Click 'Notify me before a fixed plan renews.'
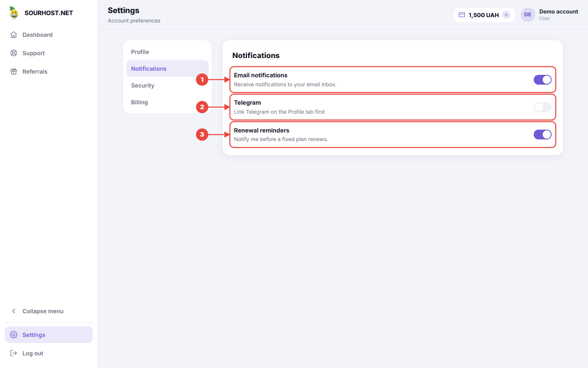 click(x=281, y=139)
